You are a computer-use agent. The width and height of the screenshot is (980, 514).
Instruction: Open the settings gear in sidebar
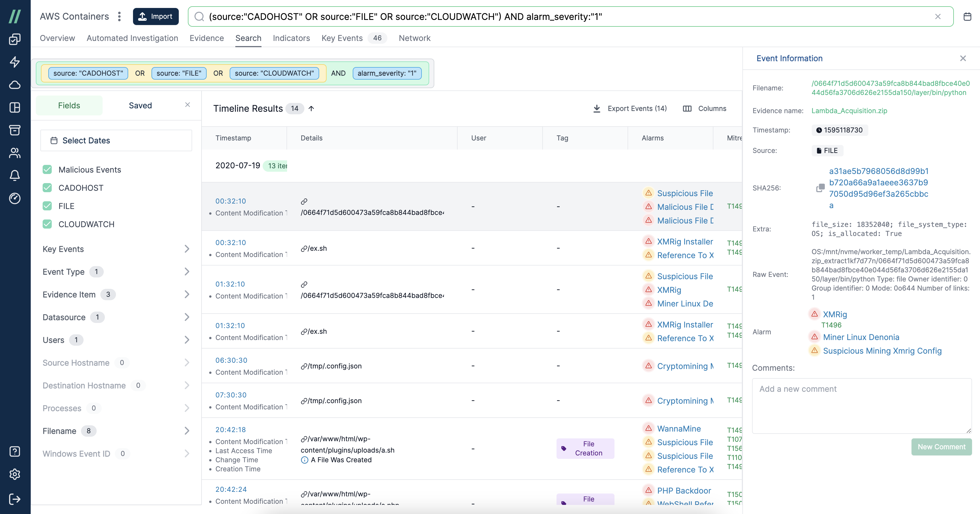[14, 474]
